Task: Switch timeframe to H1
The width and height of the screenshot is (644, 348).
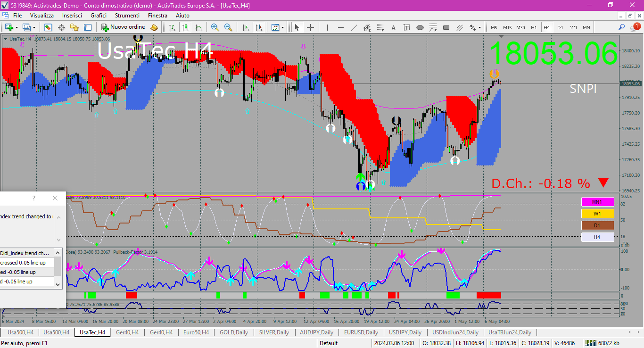Action: 534,27
